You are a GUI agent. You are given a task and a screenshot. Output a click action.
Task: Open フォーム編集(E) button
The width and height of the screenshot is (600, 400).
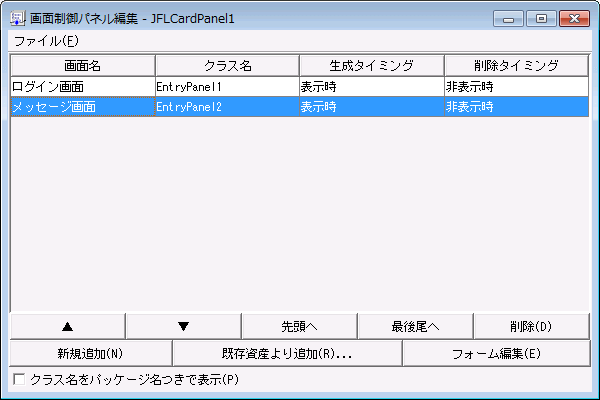pos(497,353)
